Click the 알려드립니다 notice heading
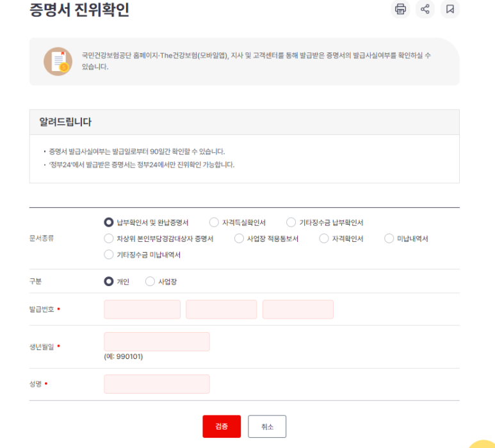 click(x=65, y=122)
